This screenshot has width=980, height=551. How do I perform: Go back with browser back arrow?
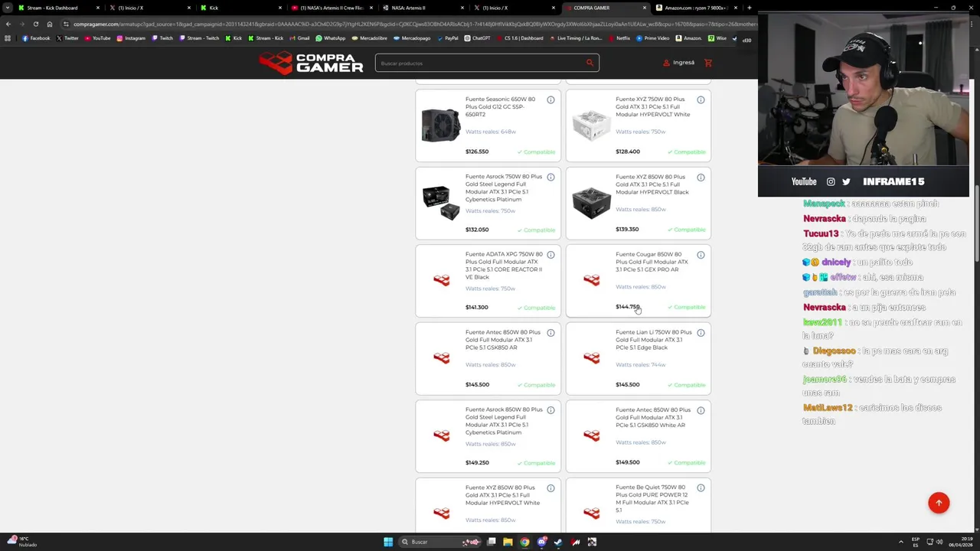point(8,24)
